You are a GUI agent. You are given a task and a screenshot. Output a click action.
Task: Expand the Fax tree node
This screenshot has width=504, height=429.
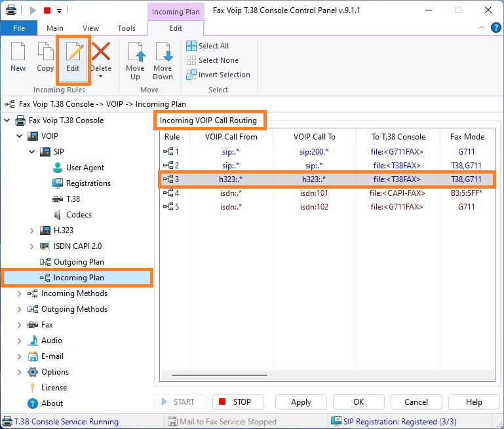19,325
